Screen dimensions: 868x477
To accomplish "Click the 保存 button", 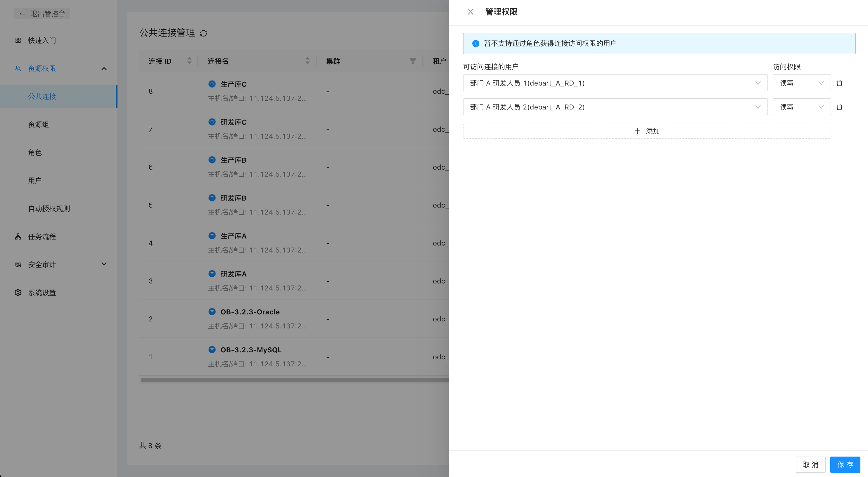I will (x=845, y=464).
